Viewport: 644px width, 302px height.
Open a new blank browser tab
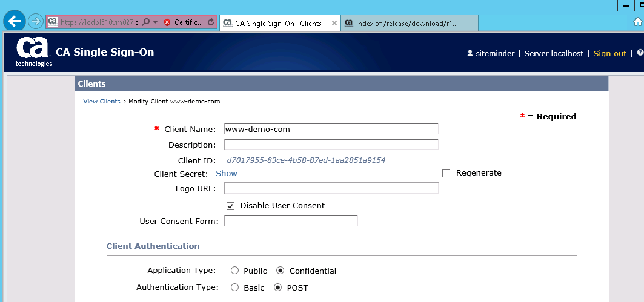[x=470, y=24]
